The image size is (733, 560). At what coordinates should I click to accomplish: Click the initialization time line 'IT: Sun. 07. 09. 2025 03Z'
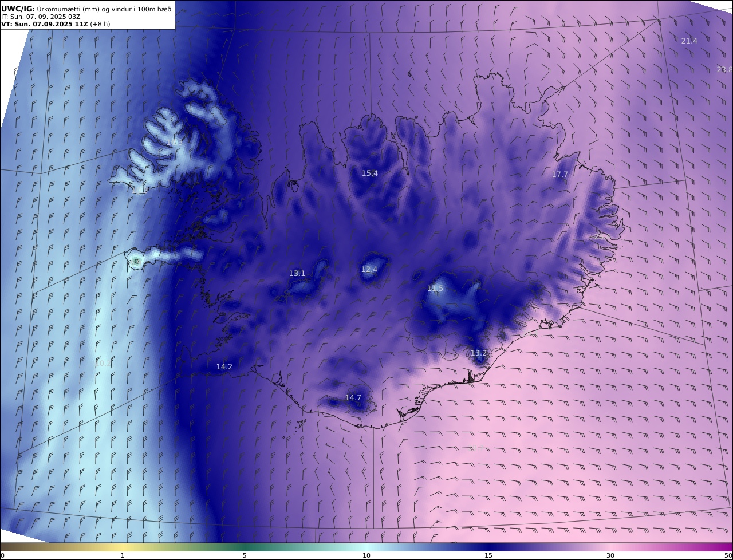point(41,17)
